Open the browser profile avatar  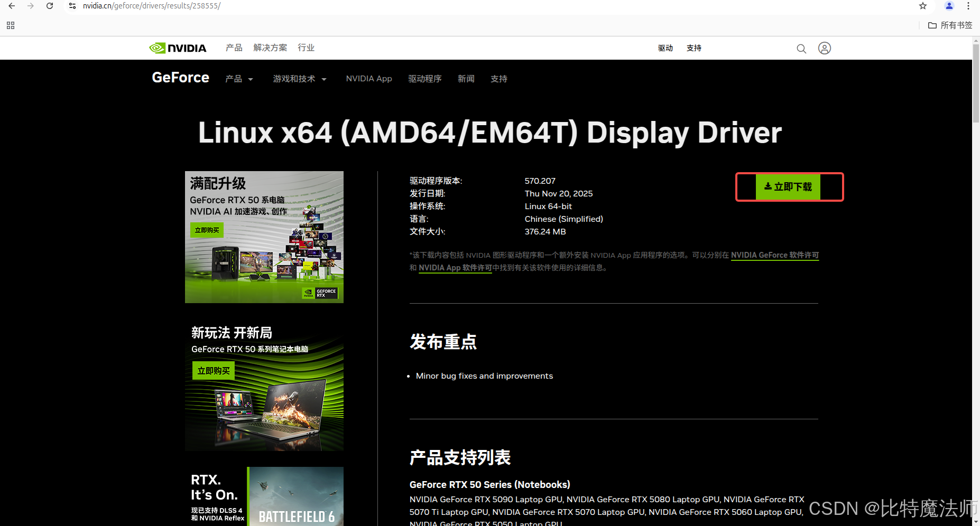949,6
